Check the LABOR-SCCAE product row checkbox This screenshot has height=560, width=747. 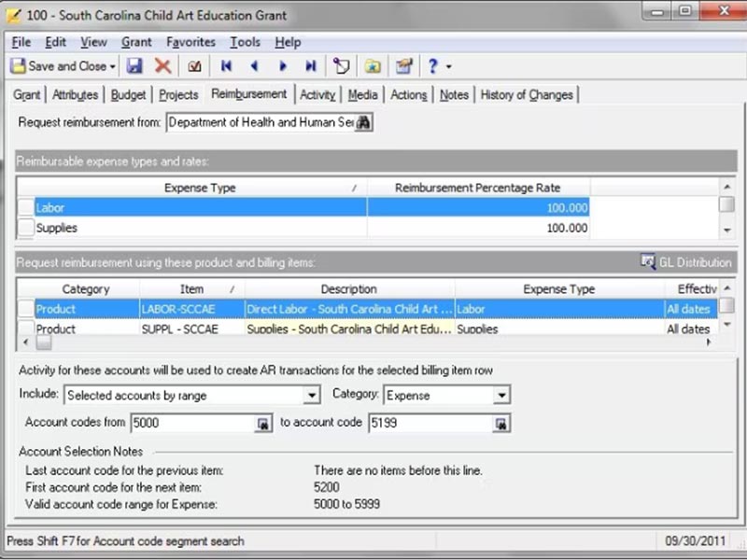[25, 309]
